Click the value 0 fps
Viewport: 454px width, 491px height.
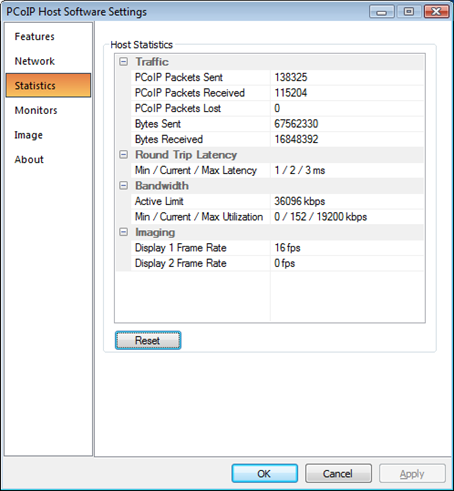pos(284,263)
